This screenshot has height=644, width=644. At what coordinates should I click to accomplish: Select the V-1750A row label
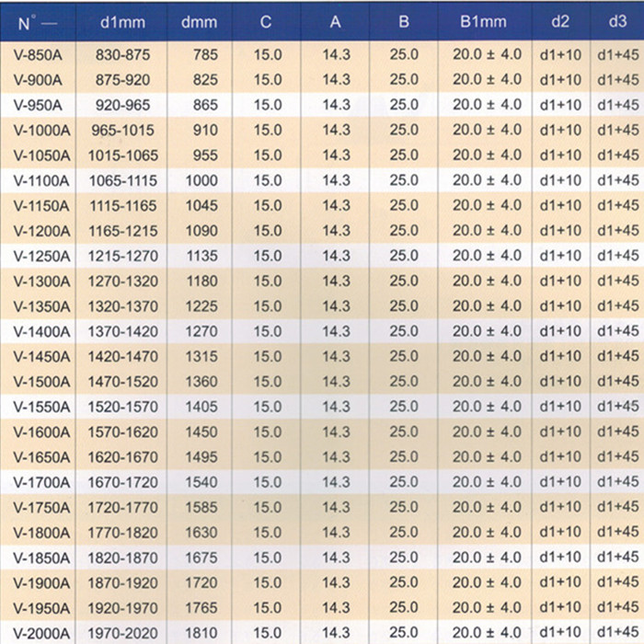[x=39, y=507]
